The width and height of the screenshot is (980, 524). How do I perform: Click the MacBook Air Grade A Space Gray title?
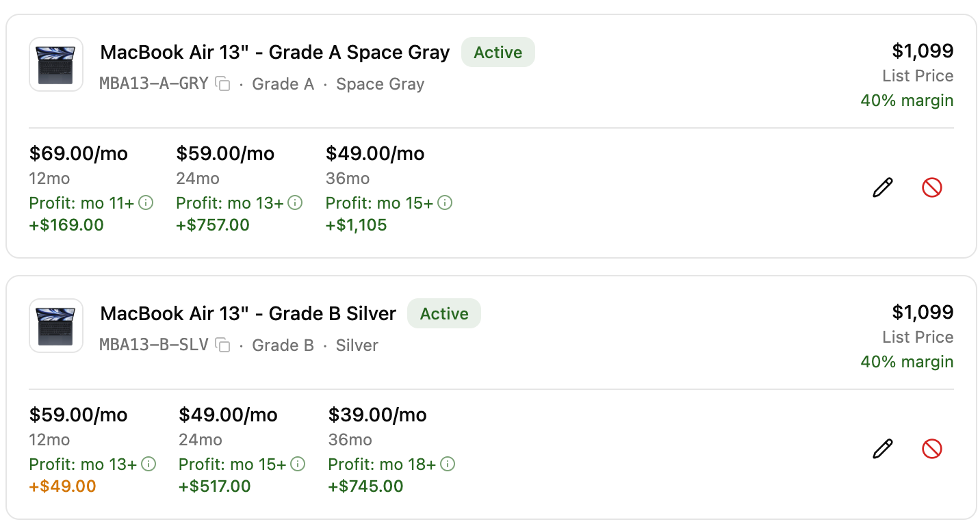(x=275, y=53)
